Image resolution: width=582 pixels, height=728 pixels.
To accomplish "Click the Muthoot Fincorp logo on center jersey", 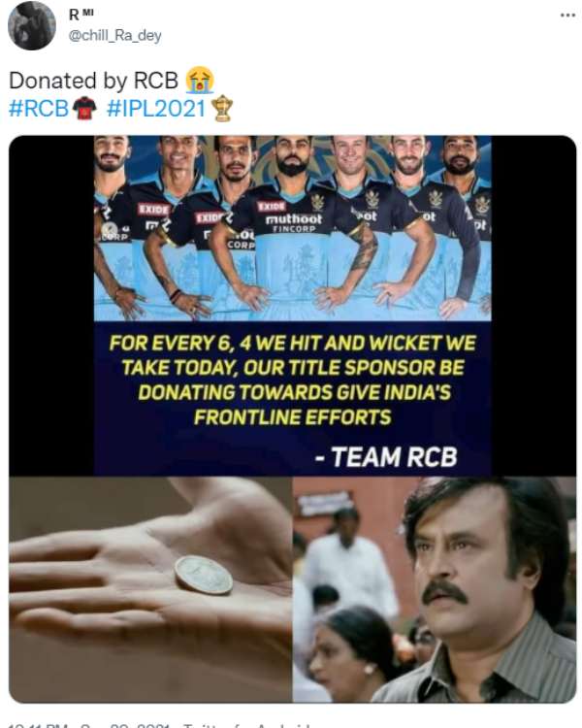I will [293, 222].
